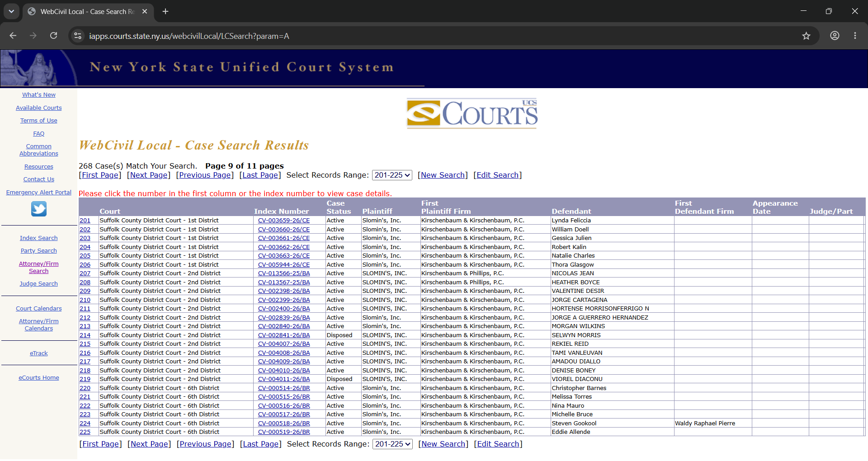Open bottom Select Records Range dropdown

tap(392, 444)
